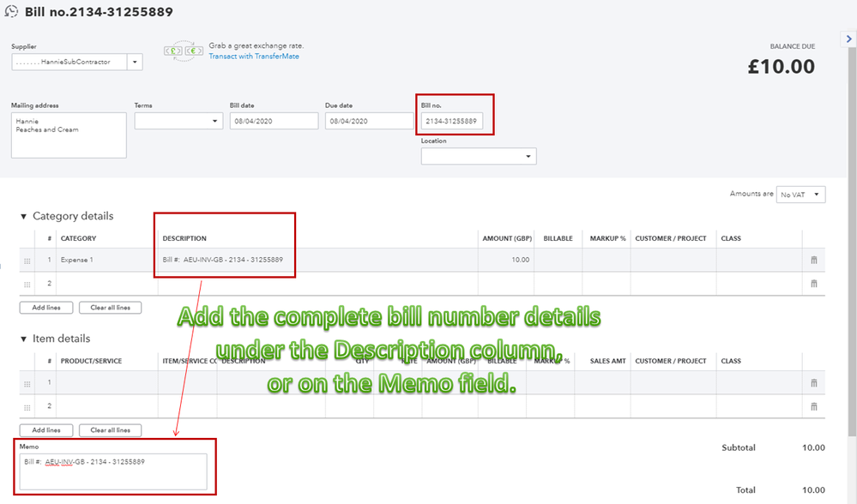Image resolution: width=857 pixels, height=504 pixels.
Task: Click Add lines under Category details
Action: (46, 308)
